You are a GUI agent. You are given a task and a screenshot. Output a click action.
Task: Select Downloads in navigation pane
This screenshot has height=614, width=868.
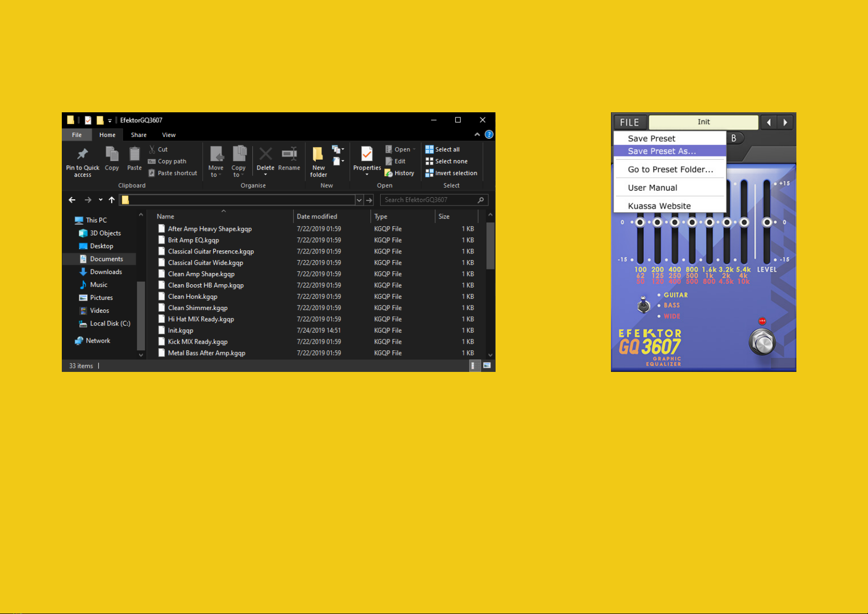click(x=100, y=272)
